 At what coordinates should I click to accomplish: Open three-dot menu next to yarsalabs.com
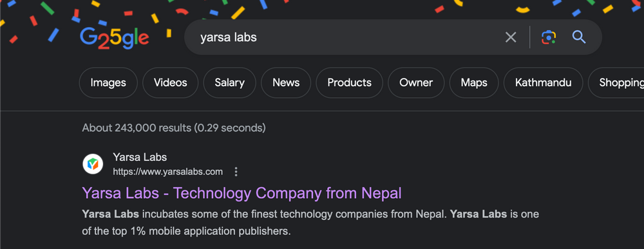point(236,172)
